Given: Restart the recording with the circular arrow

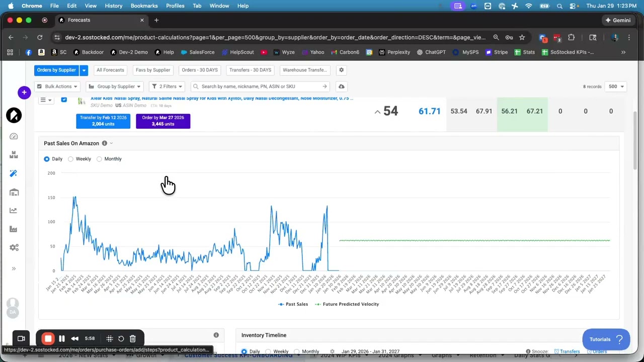Looking at the screenshot, I should pos(121,339).
